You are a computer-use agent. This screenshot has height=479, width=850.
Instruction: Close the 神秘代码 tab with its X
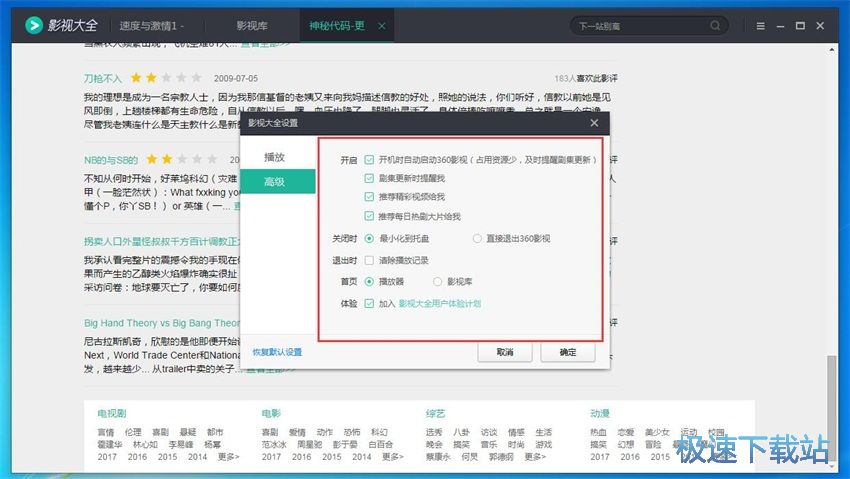[x=382, y=25]
